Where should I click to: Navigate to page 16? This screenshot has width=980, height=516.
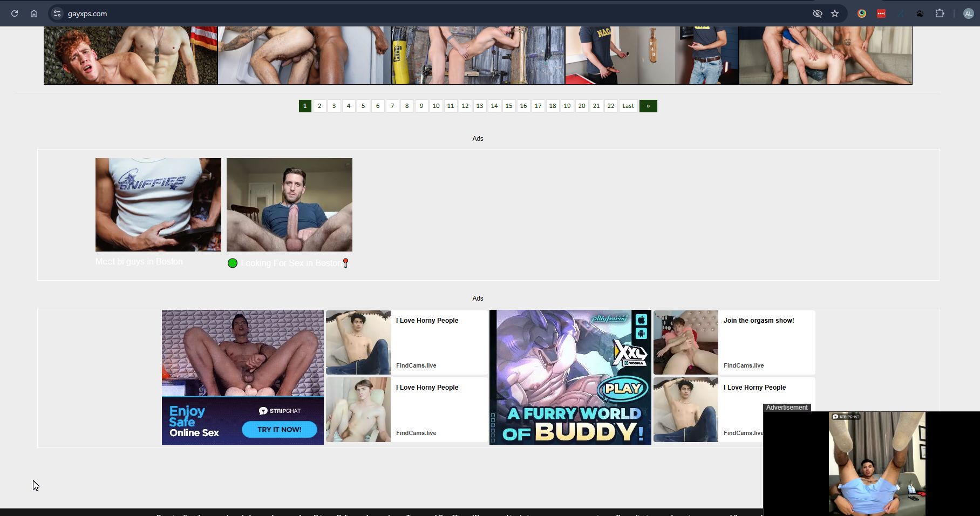(523, 106)
